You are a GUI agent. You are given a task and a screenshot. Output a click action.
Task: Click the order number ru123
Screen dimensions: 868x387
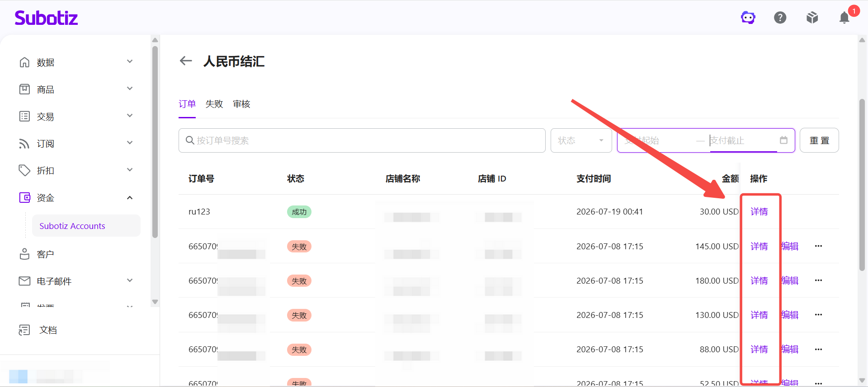click(199, 211)
